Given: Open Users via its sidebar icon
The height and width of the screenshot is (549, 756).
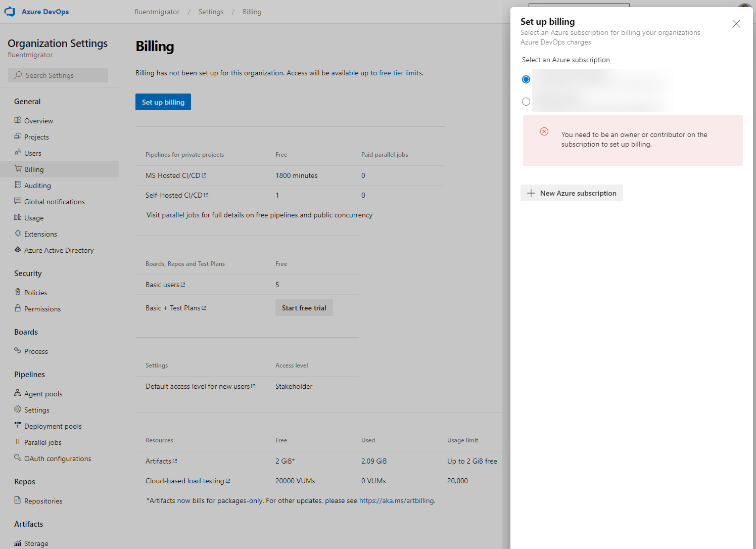Looking at the screenshot, I should tap(18, 153).
